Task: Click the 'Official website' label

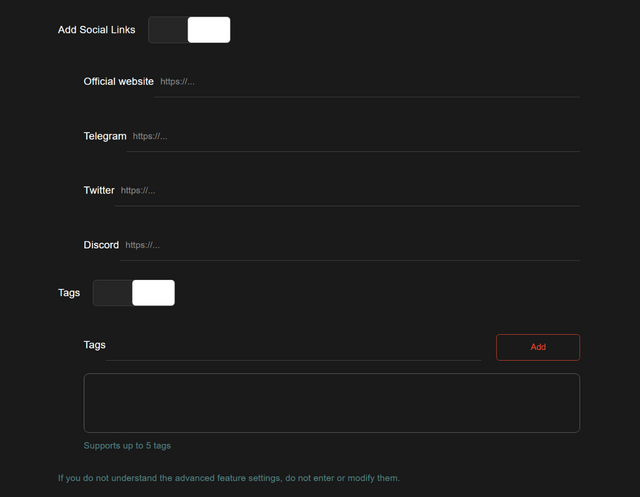Action: pyautogui.click(x=118, y=82)
